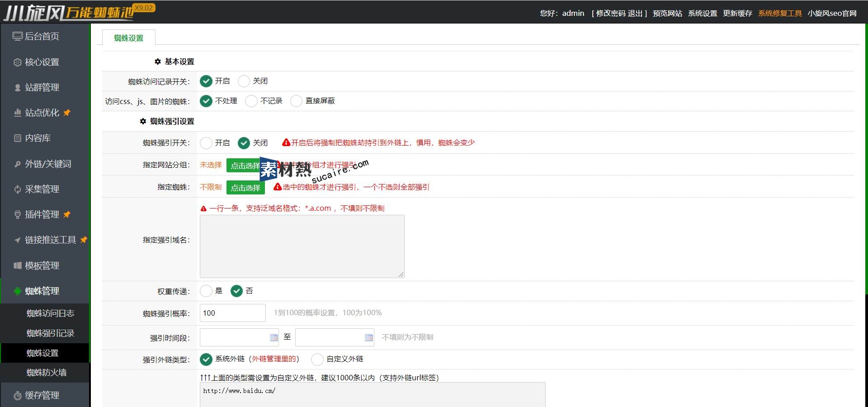868x407 pixels.
Task: Click 修改密码 link in header
Action: (611, 14)
